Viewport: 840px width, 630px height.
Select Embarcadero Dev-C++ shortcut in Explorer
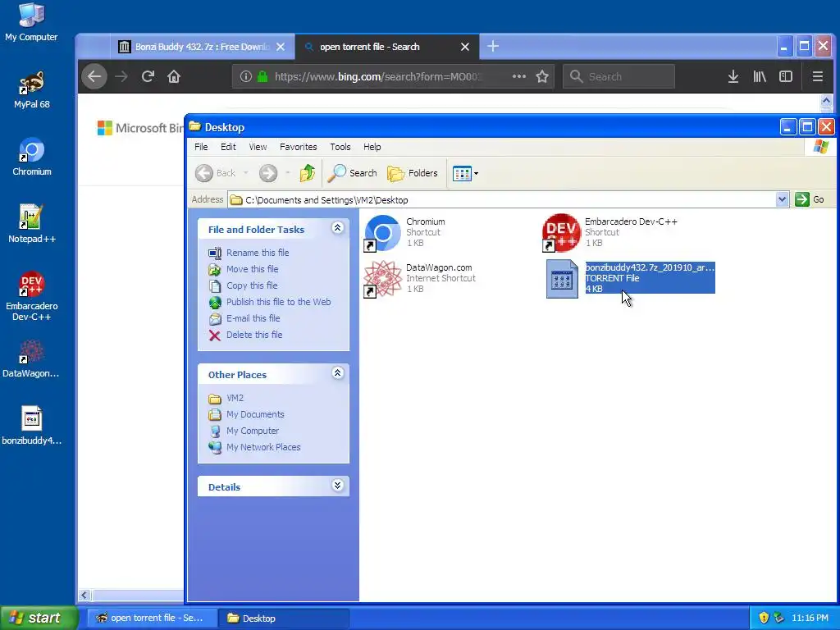point(610,232)
